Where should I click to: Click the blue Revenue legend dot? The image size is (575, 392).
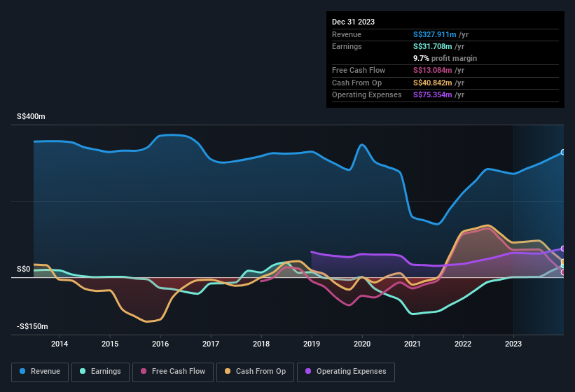point(23,372)
